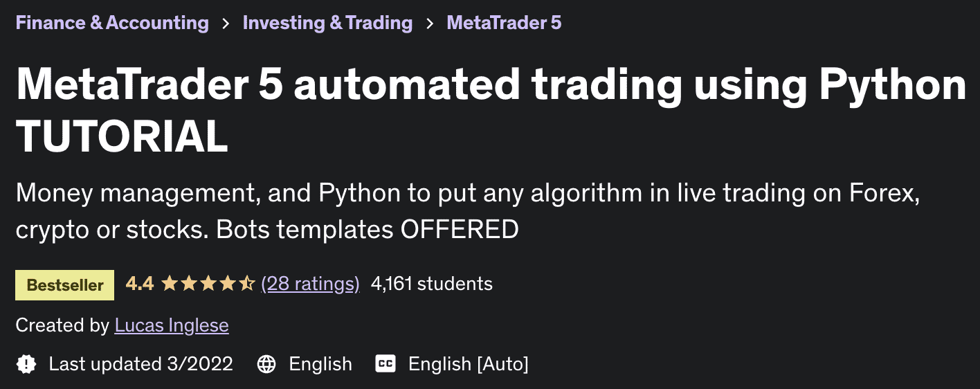Click the closed captions CC icon
This screenshot has height=389, width=980.
pos(385,363)
